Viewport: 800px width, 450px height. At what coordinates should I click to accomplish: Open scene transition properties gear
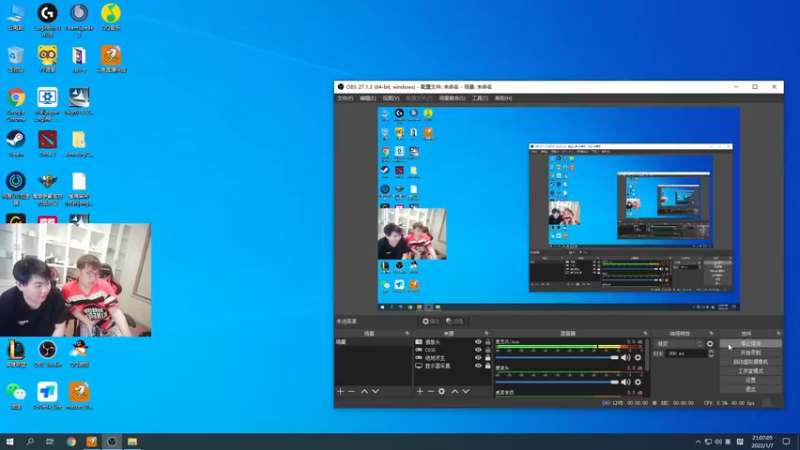click(710, 344)
